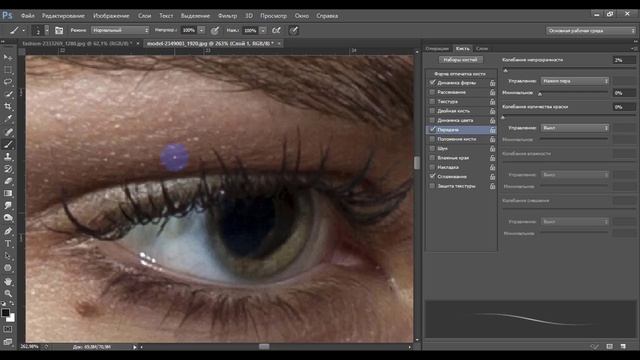640x360 pixels.
Task: Select the Shape tool
Action: point(8,268)
